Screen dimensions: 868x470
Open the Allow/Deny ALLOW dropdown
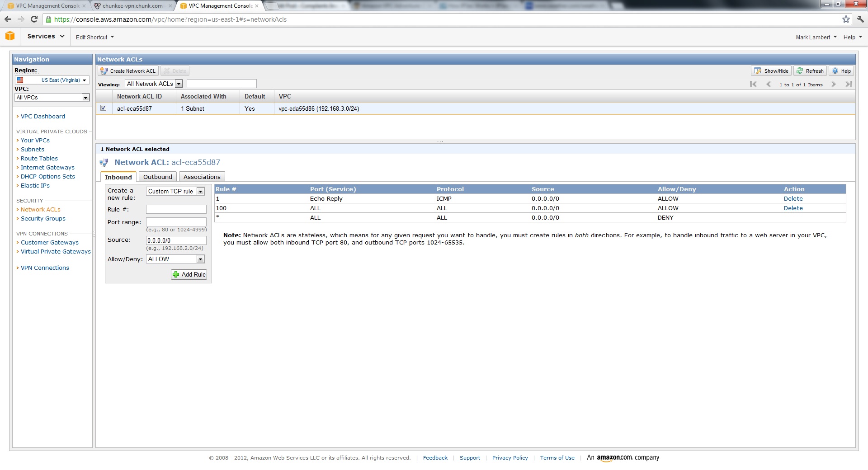[x=200, y=259]
